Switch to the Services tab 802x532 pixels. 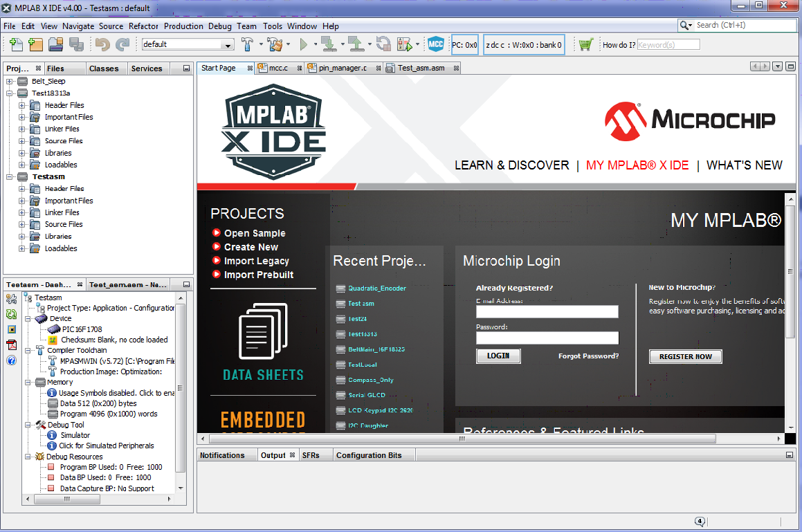147,68
